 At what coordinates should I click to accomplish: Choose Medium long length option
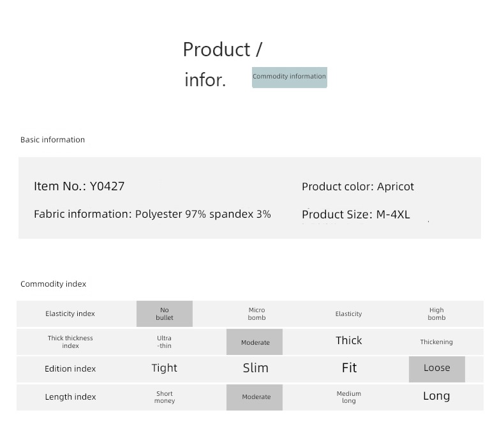tap(349, 397)
